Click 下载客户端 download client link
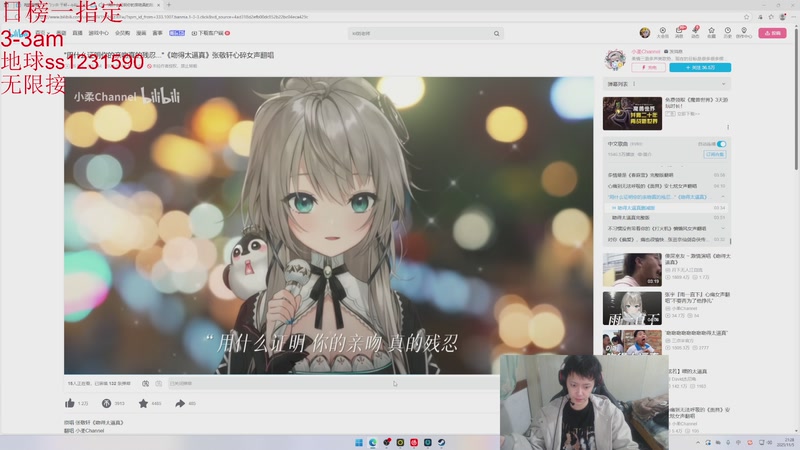Viewport: 800px width, 450px height. click(x=211, y=33)
